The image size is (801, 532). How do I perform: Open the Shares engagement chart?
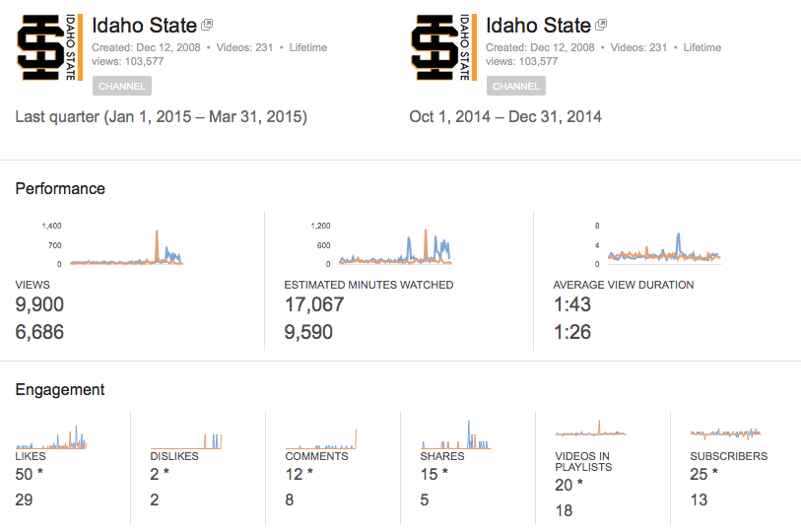[456, 436]
